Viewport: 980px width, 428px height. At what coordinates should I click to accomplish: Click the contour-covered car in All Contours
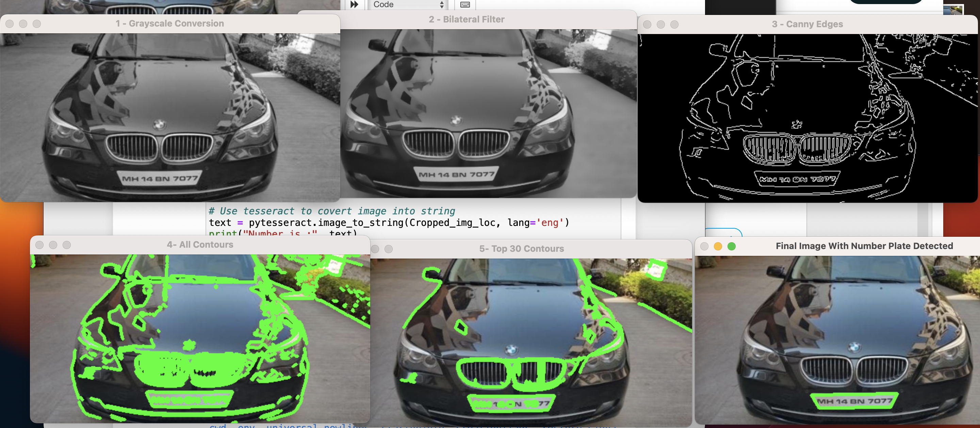point(200,339)
